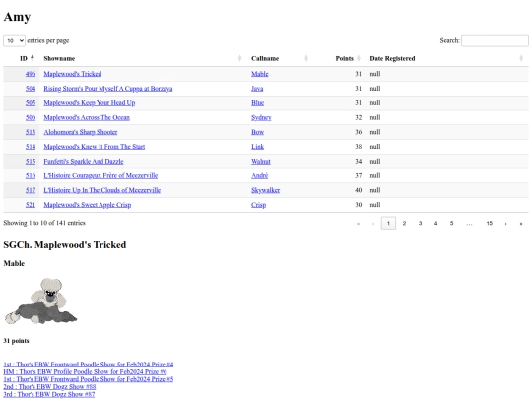Open the entries per page dropdown
This screenshot has height=399, width=532.
(14, 40)
